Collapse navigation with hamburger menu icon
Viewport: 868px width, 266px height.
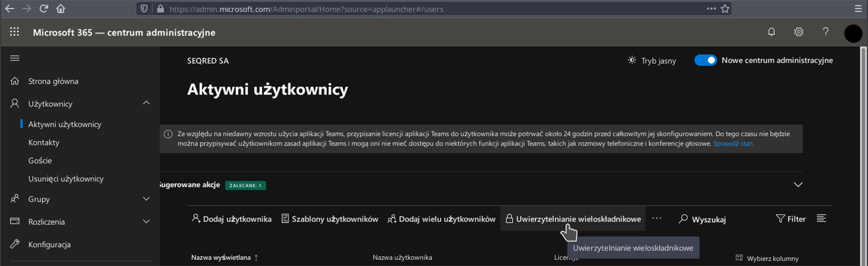tap(15, 58)
